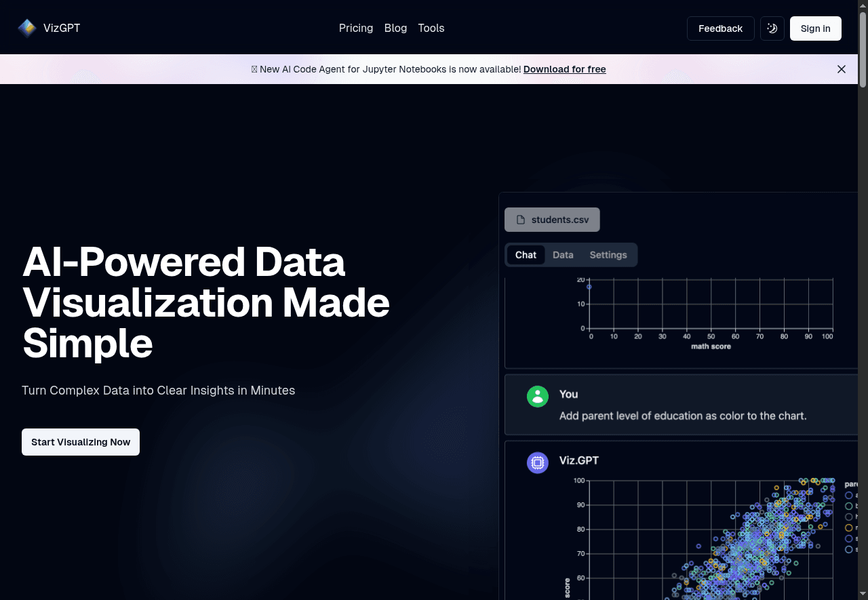Switch to the Data tab
This screenshot has width=868, height=600.
pyautogui.click(x=563, y=255)
